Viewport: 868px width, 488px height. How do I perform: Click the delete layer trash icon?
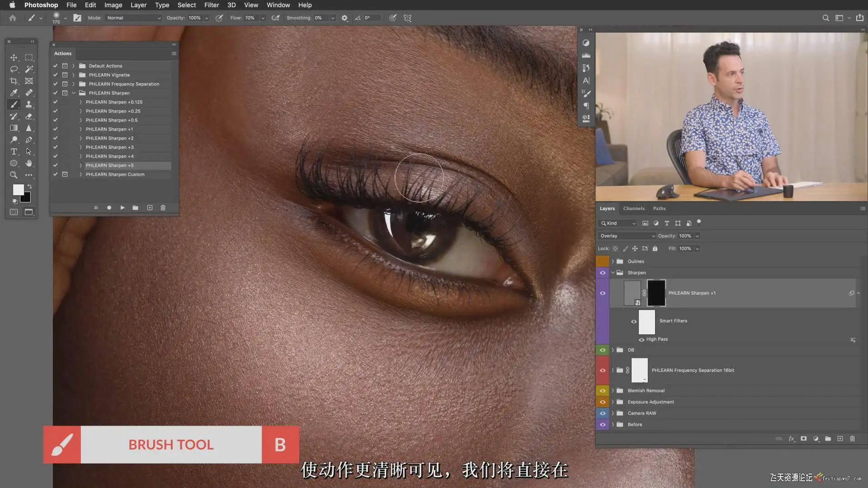(852, 438)
